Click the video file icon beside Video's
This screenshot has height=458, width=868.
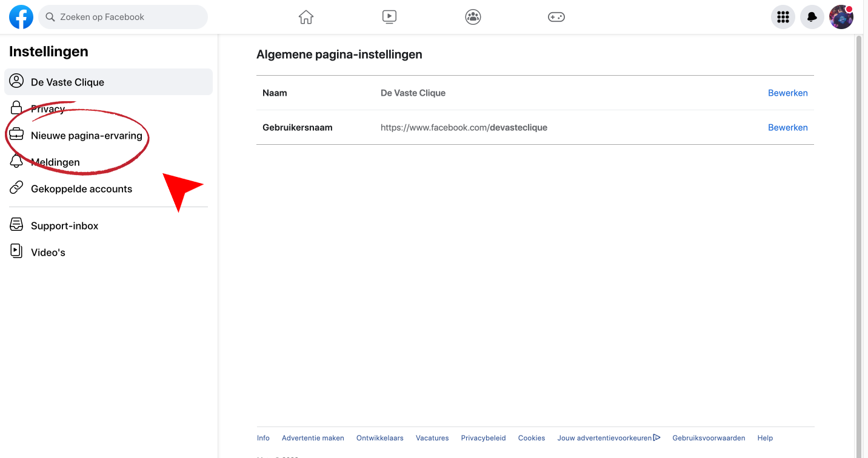point(16,251)
